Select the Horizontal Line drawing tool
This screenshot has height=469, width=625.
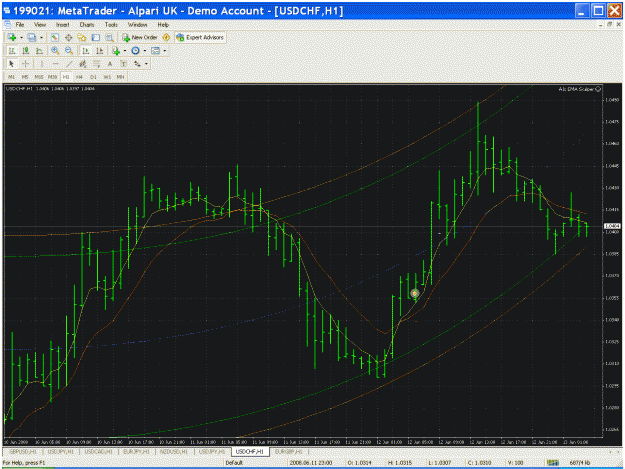click(x=55, y=64)
